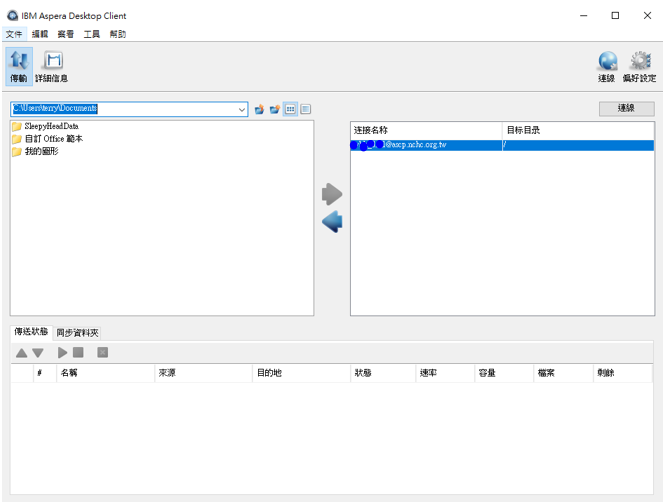The width and height of the screenshot is (664, 503).
Task: Switch to detail list view toggle
Action: coord(306,109)
